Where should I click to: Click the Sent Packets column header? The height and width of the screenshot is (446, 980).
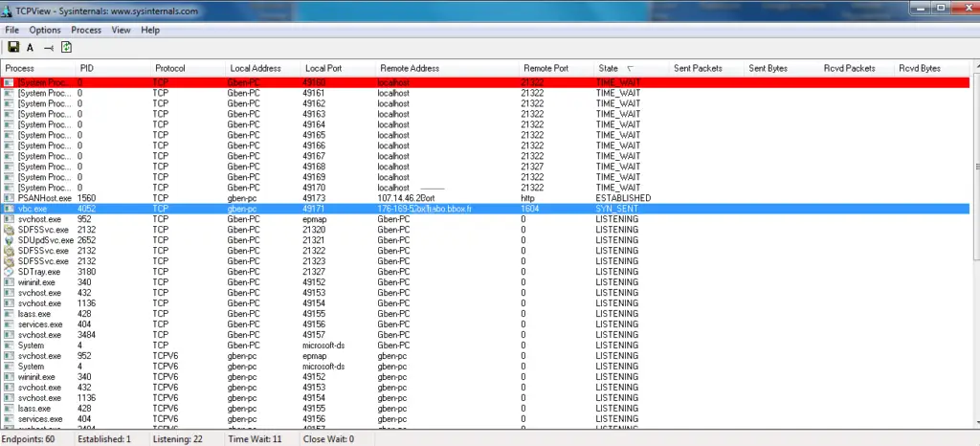[706, 68]
